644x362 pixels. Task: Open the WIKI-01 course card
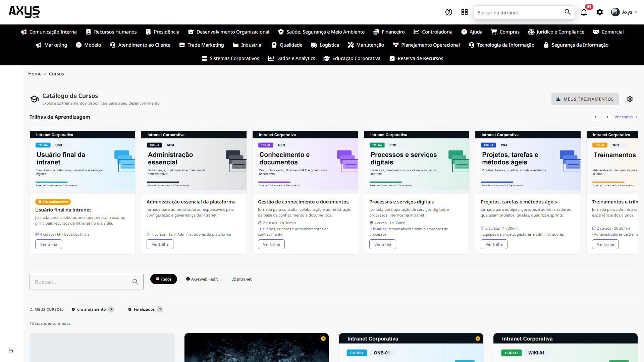[x=566, y=348]
